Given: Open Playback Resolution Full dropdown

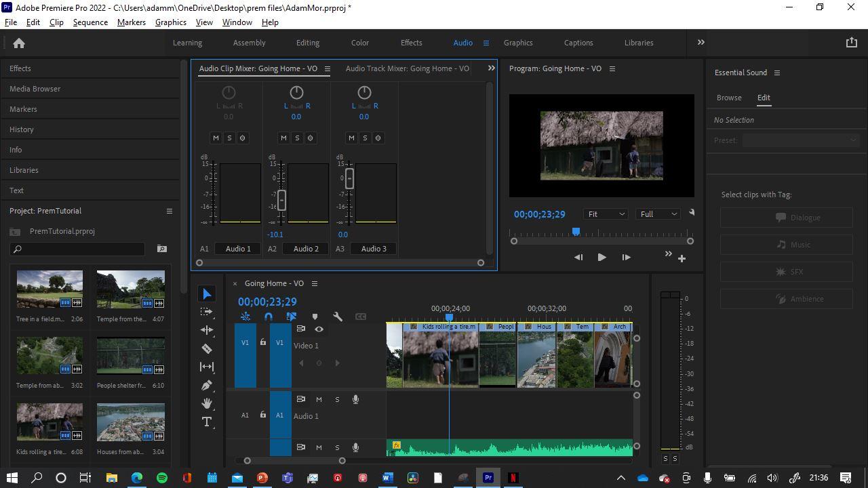Looking at the screenshot, I should [658, 214].
